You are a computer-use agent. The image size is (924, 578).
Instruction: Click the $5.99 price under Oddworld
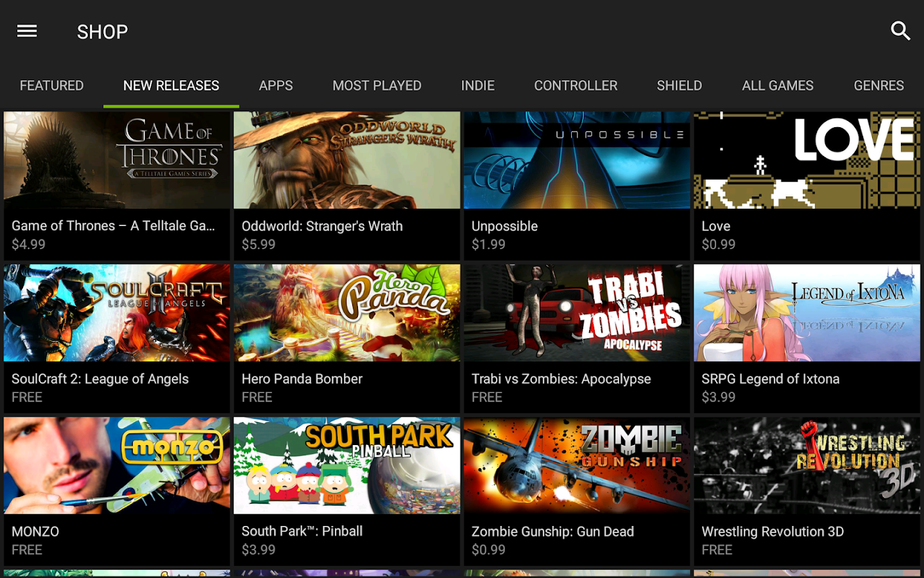click(x=259, y=244)
